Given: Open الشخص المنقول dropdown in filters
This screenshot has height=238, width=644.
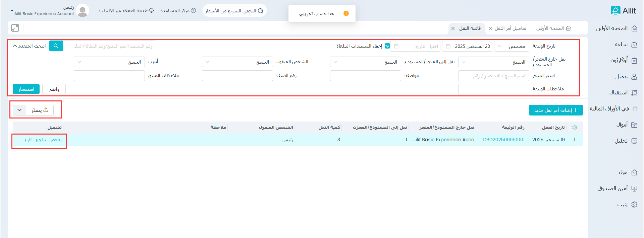Looking at the screenshot, I should coord(237,62).
